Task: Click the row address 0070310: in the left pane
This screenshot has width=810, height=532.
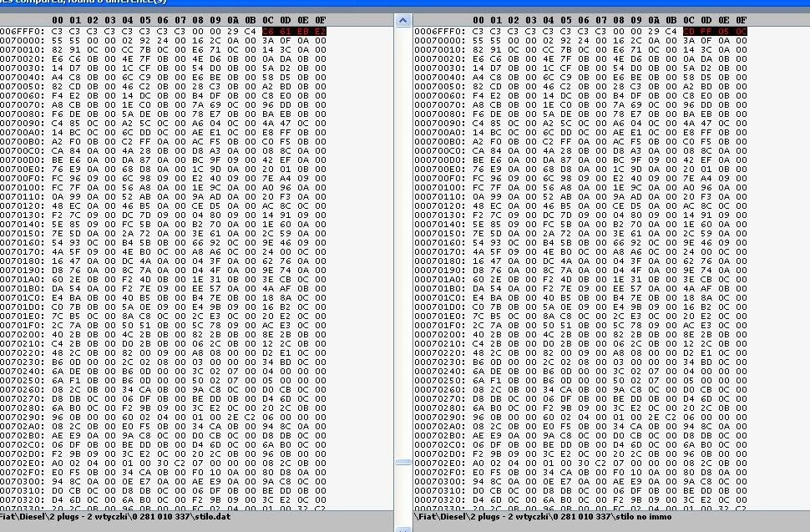Action: 23,491
